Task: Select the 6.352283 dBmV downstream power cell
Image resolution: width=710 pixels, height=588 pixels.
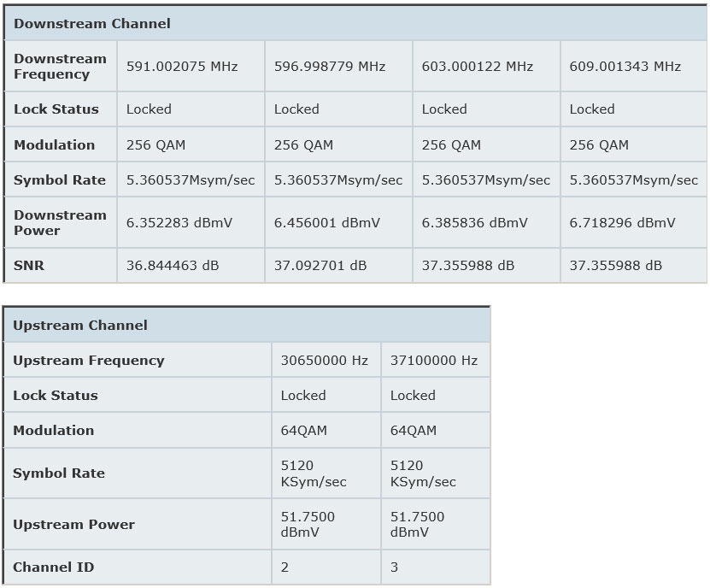Action: (x=179, y=223)
